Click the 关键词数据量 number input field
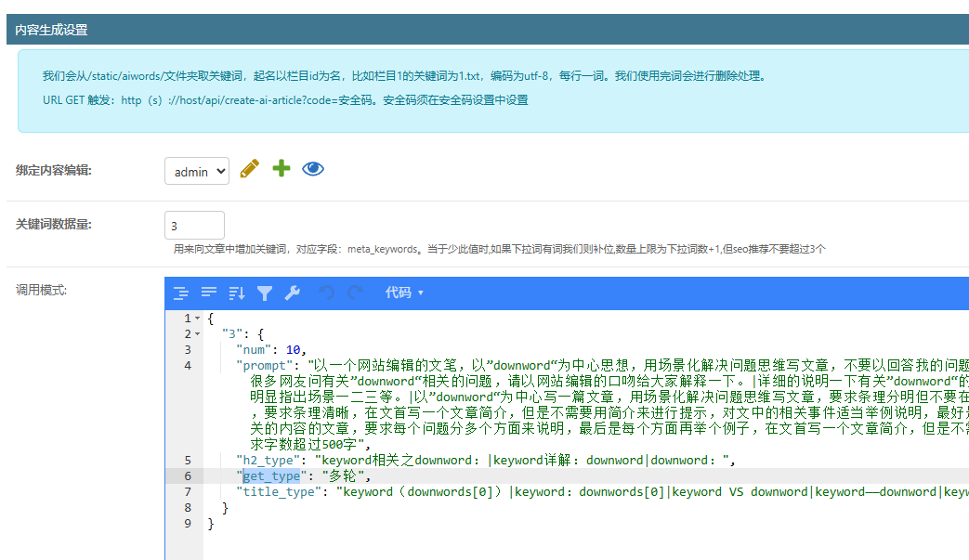 (194, 226)
